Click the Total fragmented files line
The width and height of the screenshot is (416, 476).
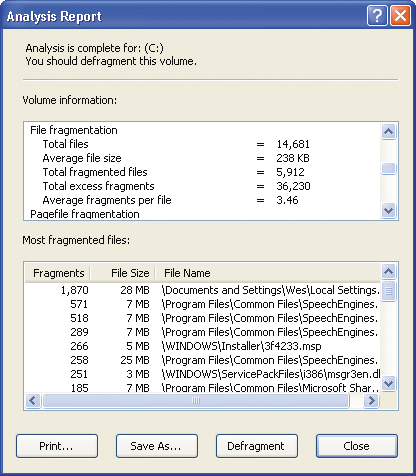click(x=173, y=172)
